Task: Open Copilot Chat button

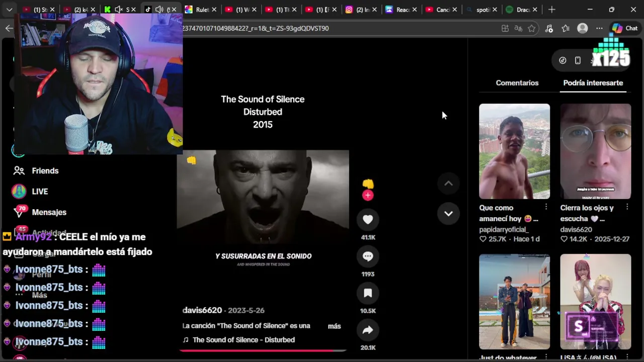Action: [x=624, y=29]
